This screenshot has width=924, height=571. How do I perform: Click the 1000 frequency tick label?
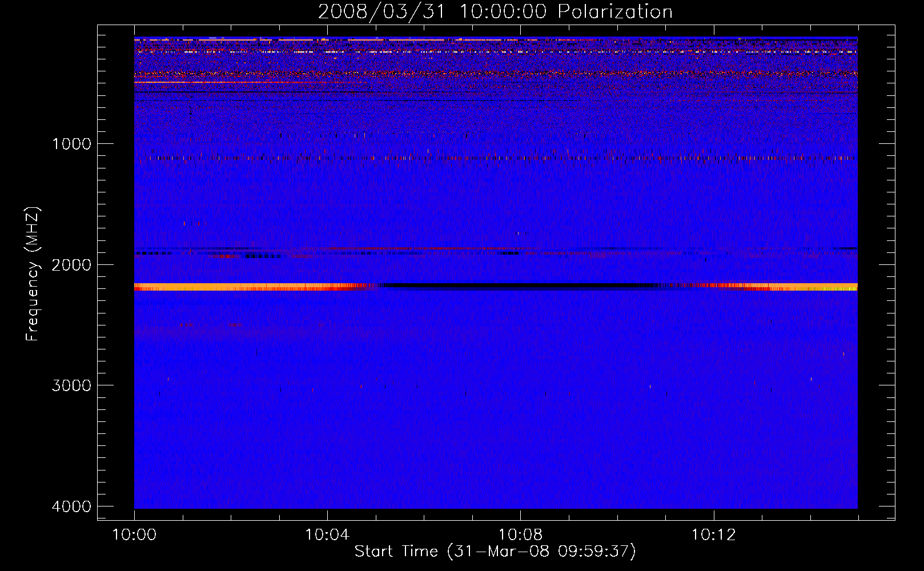point(71,144)
